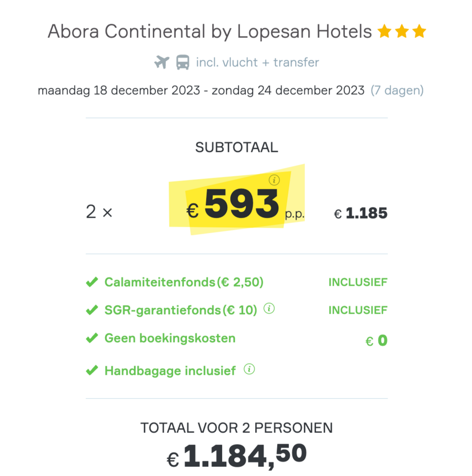This screenshot has width=472, height=476.
Task: Click the Calamiteitenfonds green checkmark
Action: tap(92, 282)
